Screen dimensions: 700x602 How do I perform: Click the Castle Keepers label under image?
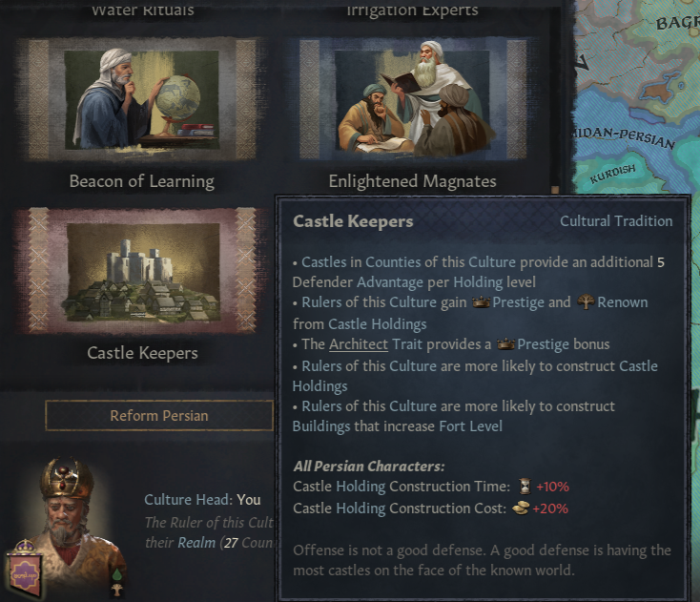coord(142,353)
